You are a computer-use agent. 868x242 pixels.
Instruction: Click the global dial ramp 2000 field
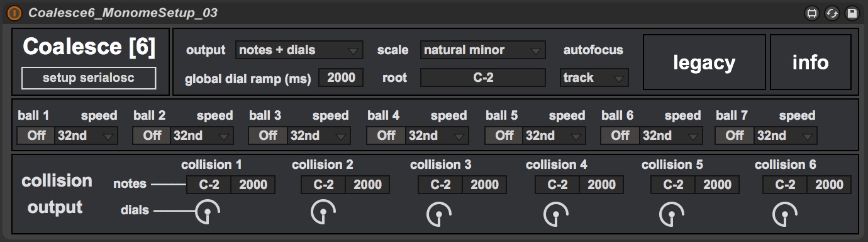coord(341,78)
